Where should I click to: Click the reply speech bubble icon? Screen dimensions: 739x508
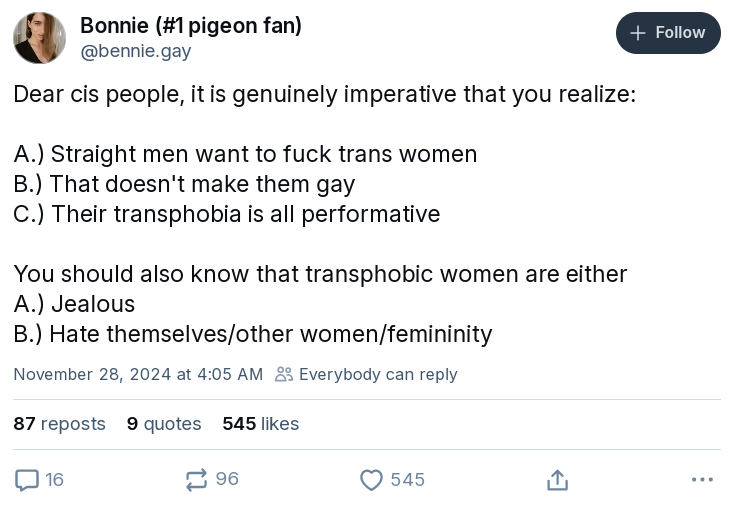[x=27, y=480]
